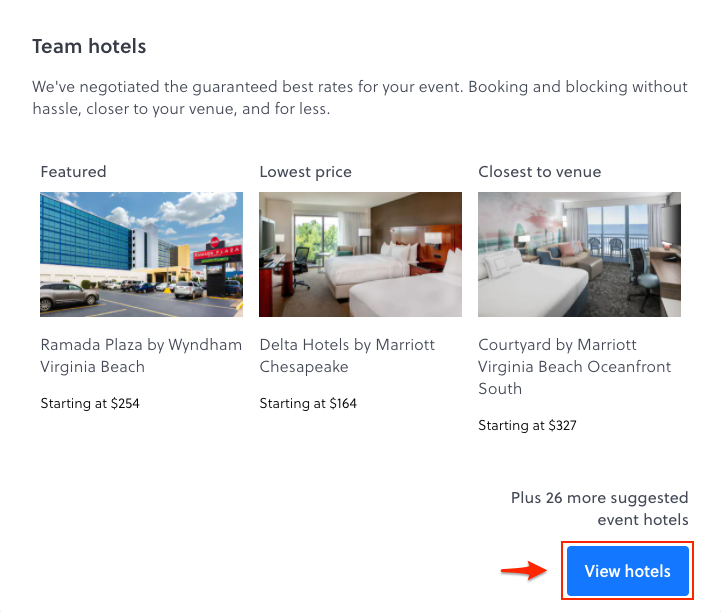Click the Team hotels heading
Viewport: 721px width, 612px height.
coord(89,46)
